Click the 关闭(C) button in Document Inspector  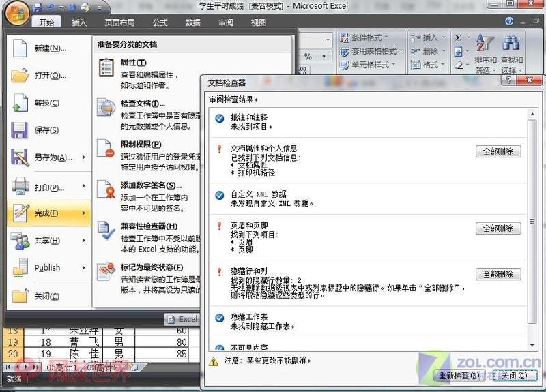tap(515, 376)
